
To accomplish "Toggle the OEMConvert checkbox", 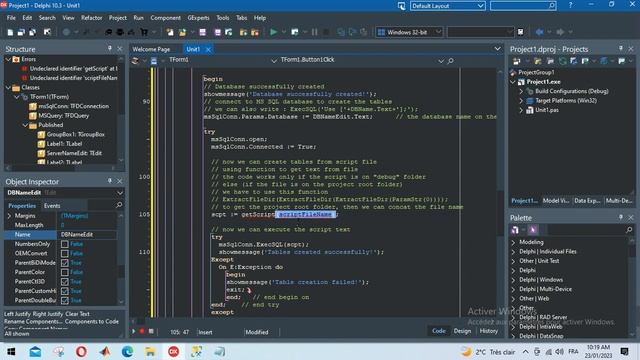I will pos(64,253).
